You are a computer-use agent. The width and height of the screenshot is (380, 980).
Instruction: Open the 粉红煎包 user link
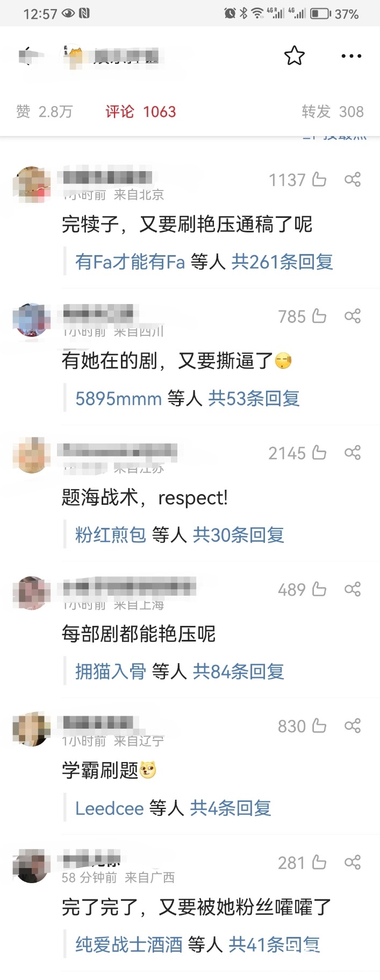pyautogui.click(x=111, y=535)
